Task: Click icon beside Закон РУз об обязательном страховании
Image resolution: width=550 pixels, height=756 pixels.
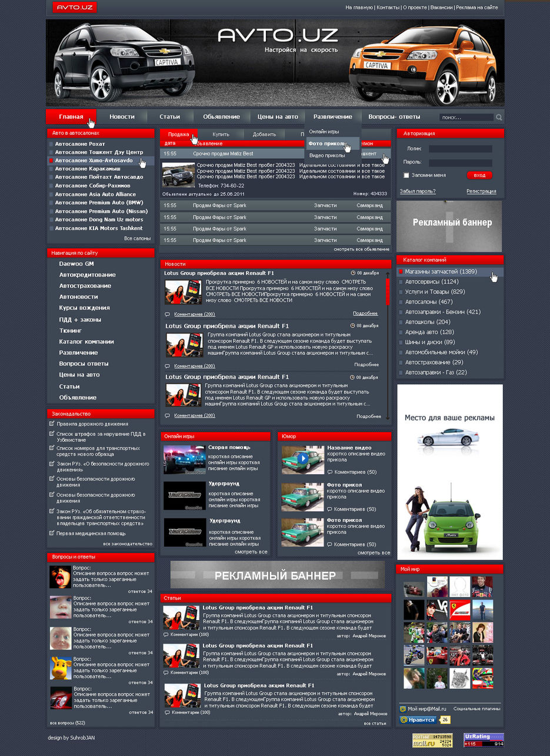Action: point(52,511)
